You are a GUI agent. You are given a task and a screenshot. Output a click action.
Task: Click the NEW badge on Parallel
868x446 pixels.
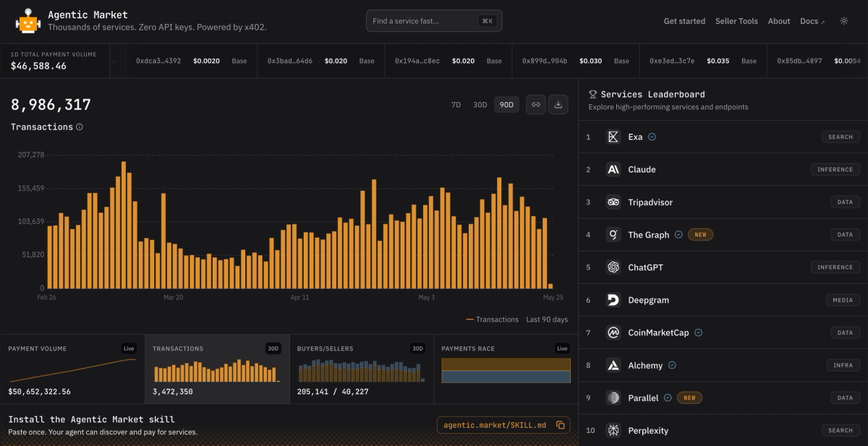pyautogui.click(x=689, y=397)
